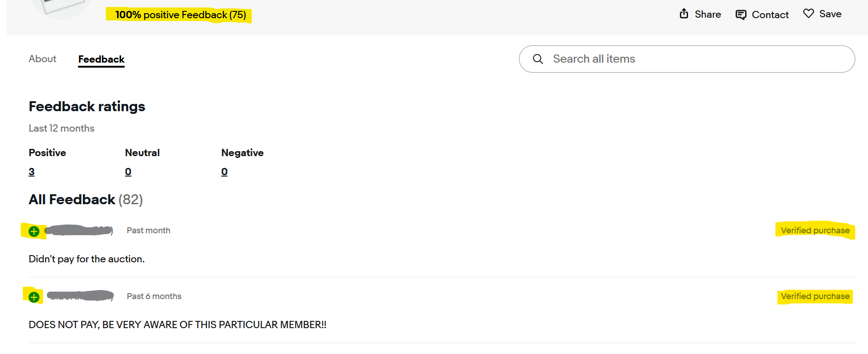
Task: Click the heart Save icon
Action: [808, 14]
